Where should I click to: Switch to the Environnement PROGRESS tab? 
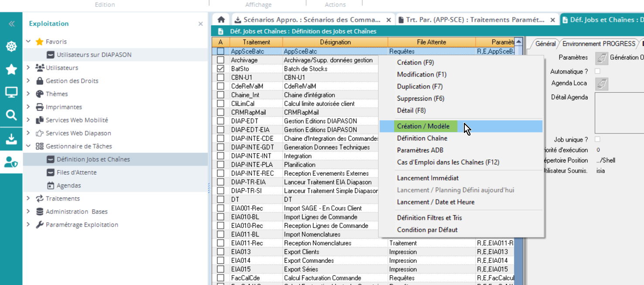coord(599,44)
